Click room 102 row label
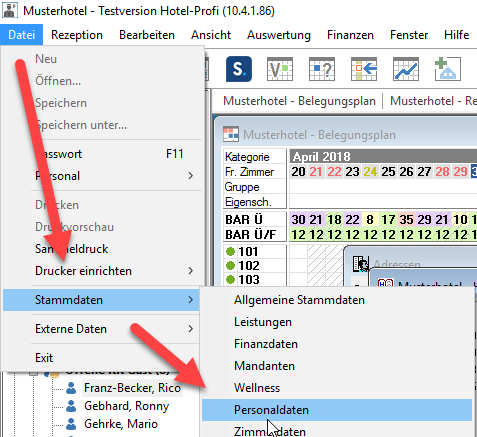Image resolution: width=477 pixels, height=437 pixels. tap(249, 265)
